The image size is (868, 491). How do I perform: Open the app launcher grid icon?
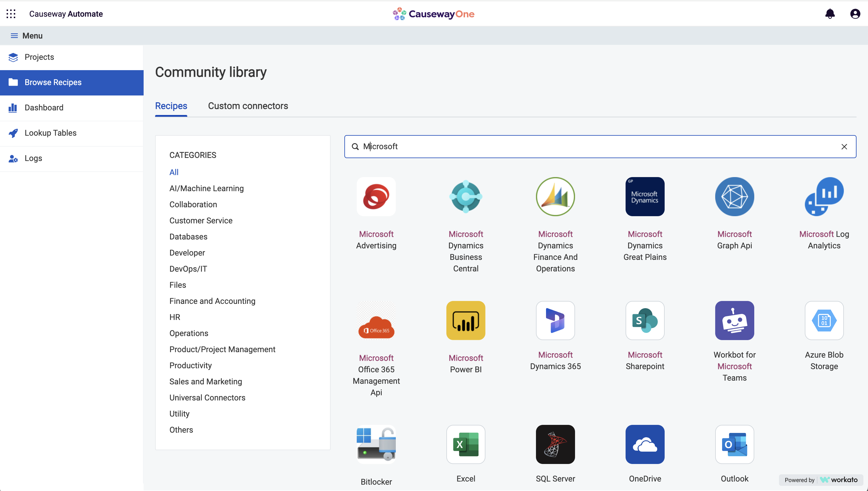point(11,14)
